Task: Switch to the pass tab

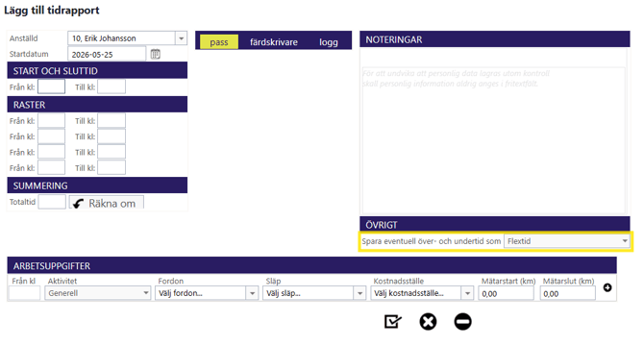Action: [x=219, y=42]
